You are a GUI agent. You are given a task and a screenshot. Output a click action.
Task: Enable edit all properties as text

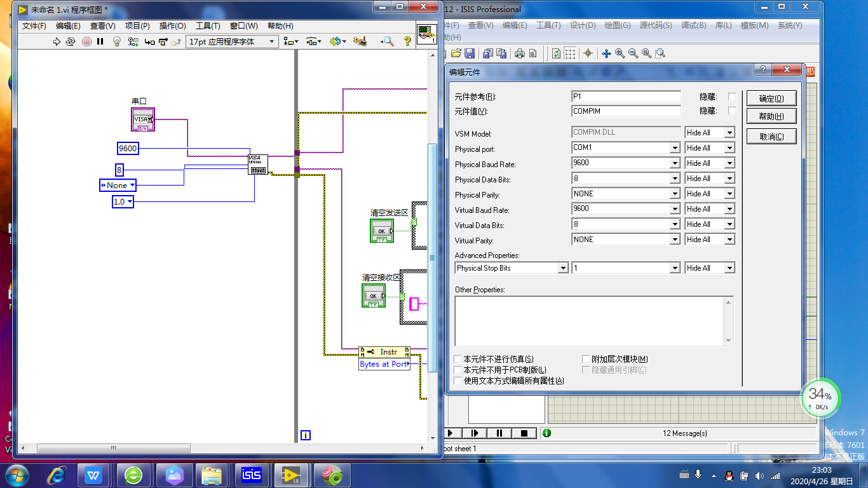[x=458, y=381]
